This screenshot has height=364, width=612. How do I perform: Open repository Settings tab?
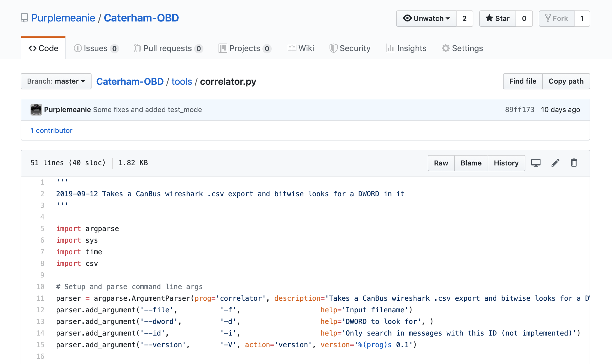pyautogui.click(x=462, y=48)
